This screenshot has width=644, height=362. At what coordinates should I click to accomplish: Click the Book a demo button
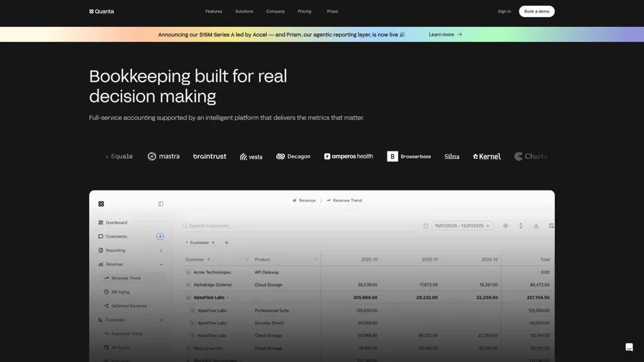pos(536,11)
